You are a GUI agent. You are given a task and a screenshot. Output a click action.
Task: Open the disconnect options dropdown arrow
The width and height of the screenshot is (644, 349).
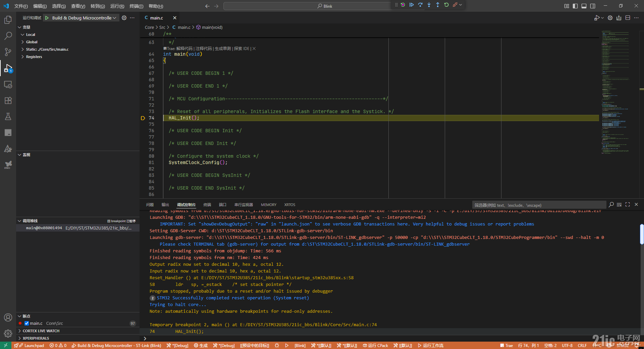[x=461, y=5]
